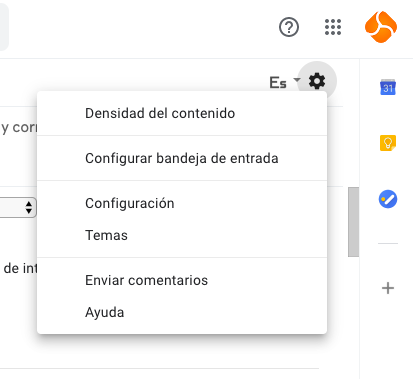Select Configurar bandeja de entrada

click(182, 158)
